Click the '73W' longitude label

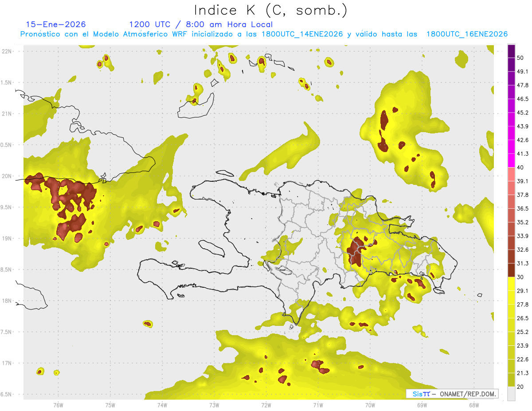tap(214, 405)
